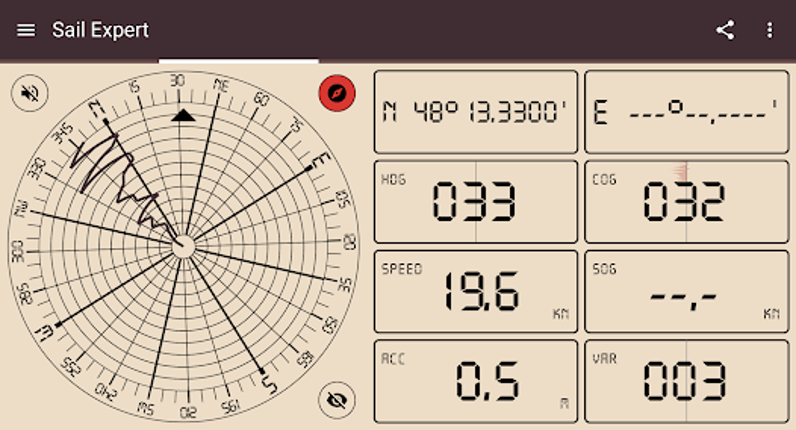Click the Sail Expert title text

pos(100,30)
